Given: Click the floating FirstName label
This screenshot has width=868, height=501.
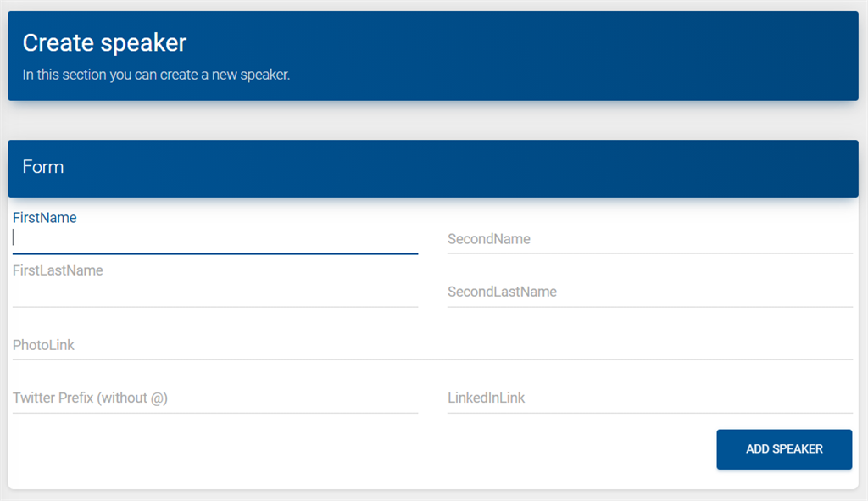Looking at the screenshot, I should (x=45, y=218).
